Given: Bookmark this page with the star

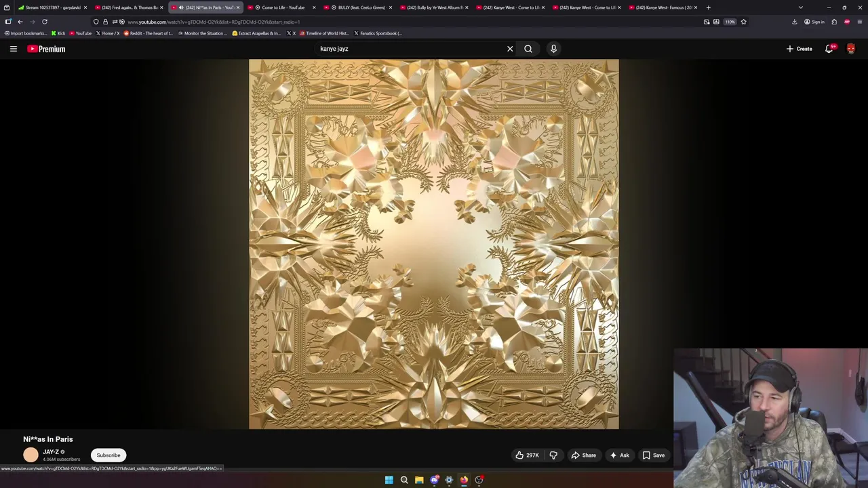Looking at the screenshot, I should [x=743, y=22].
